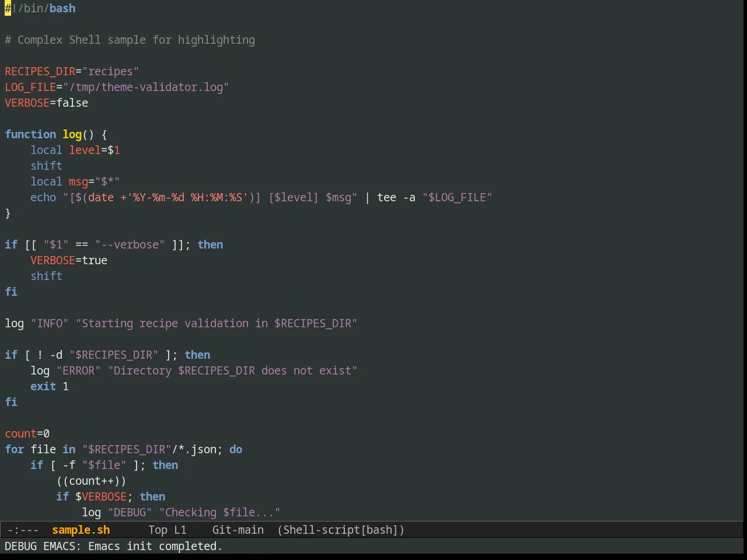The width and height of the screenshot is (747, 560).
Task: Click Git-main version control indicator
Action: point(238,530)
